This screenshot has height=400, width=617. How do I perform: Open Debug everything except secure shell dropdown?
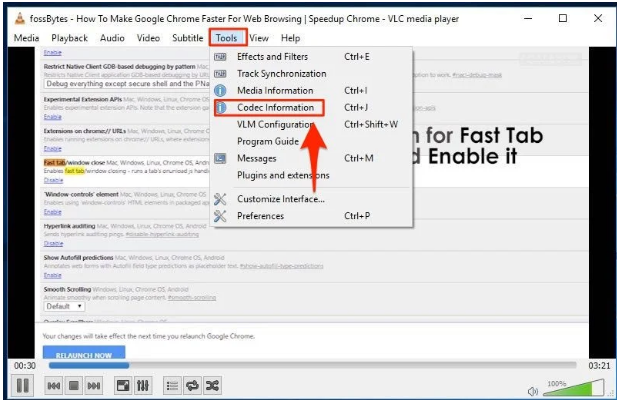click(127, 84)
